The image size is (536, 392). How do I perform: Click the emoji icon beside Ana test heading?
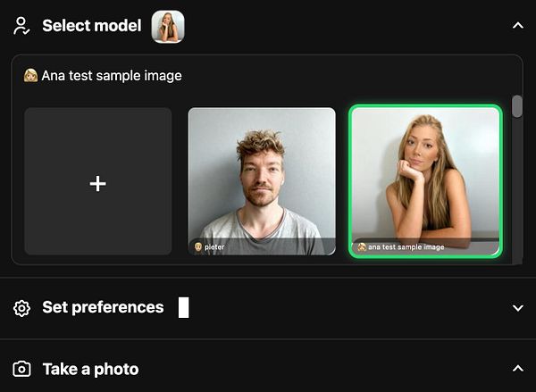click(30, 76)
